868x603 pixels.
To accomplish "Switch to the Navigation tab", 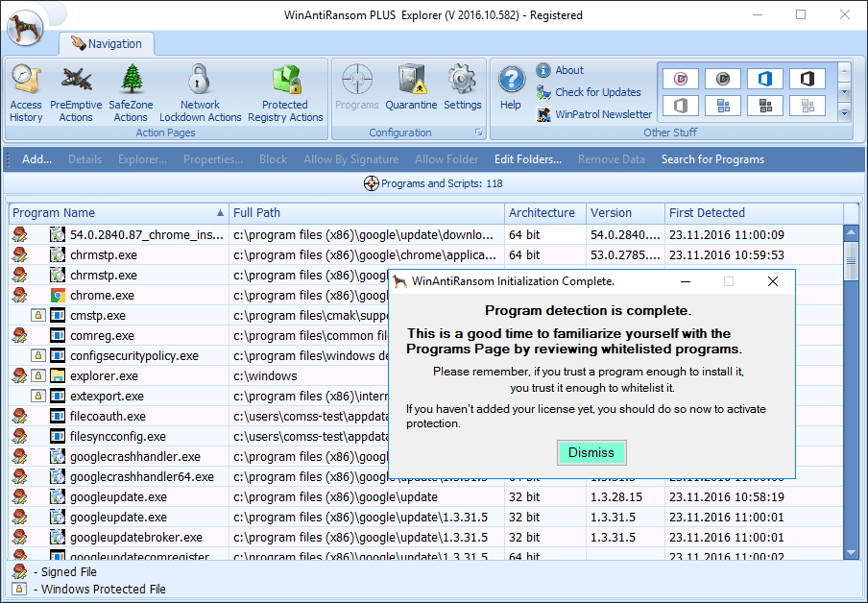I will point(107,44).
